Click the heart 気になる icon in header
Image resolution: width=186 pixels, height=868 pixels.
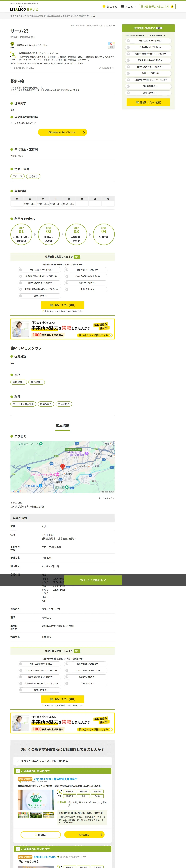point(104,7)
